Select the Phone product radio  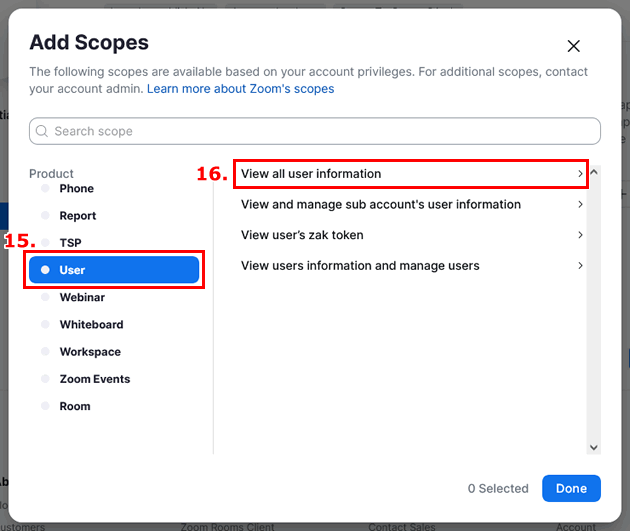(45, 188)
